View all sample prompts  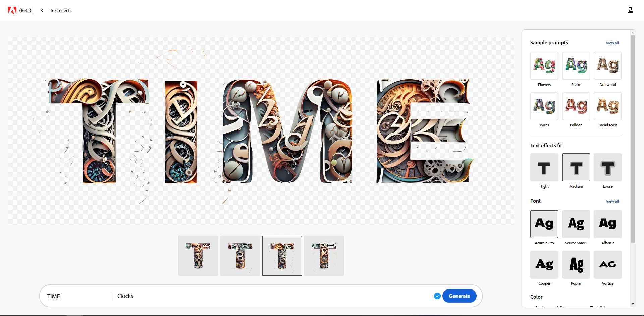[612, 43]
